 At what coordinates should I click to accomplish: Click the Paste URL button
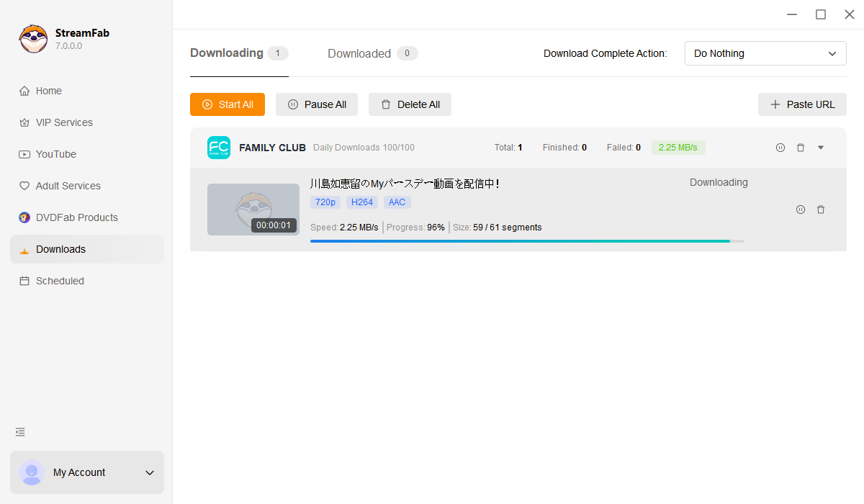tap(802, 104)
